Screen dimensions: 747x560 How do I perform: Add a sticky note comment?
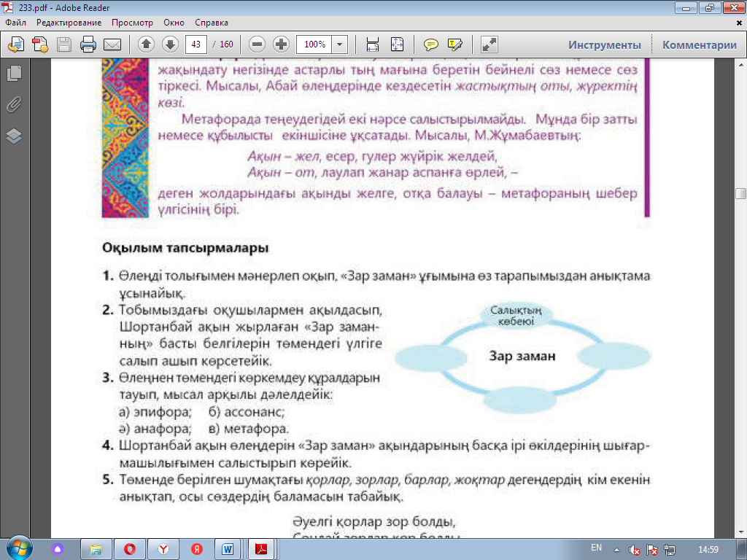pyautogui.click(x=431, y=44)
